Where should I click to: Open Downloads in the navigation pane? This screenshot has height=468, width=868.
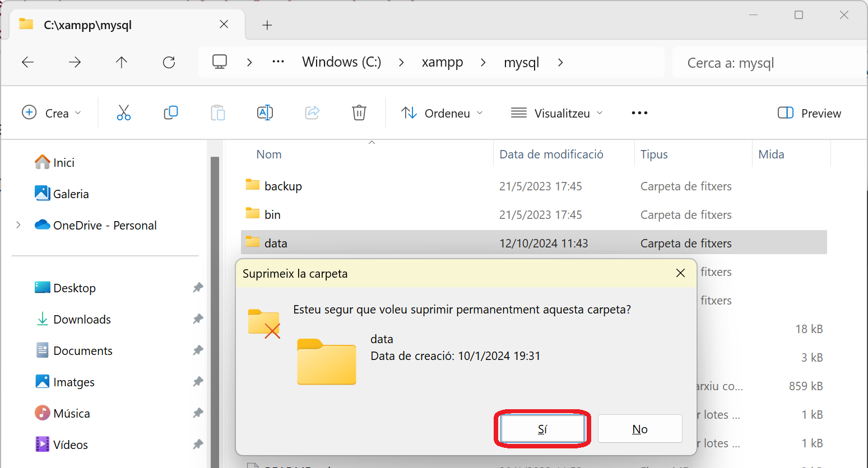[x=82, y=319]
